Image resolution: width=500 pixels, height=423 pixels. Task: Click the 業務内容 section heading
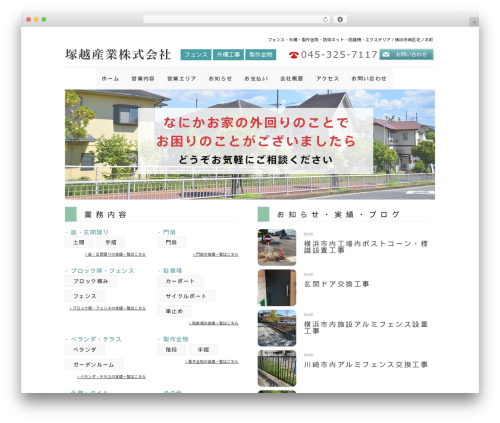(x=105, y=215)
